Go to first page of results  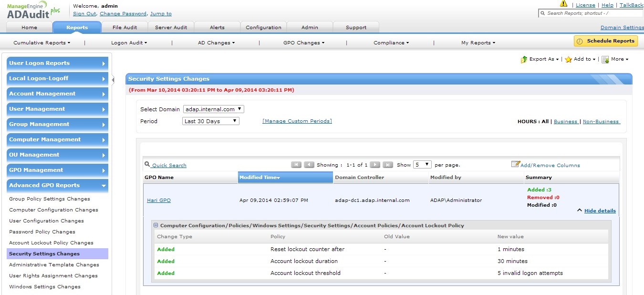(296, 165)
